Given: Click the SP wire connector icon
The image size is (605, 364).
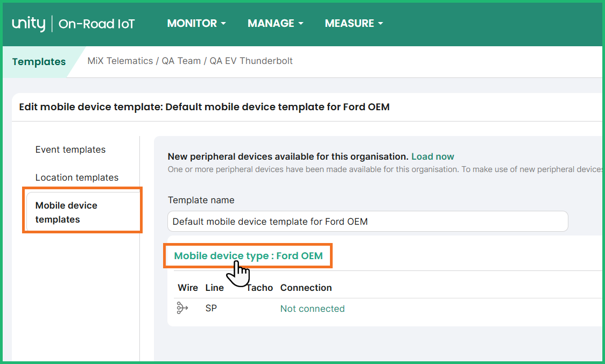Looking at the screenshot, I should (182, 308).
